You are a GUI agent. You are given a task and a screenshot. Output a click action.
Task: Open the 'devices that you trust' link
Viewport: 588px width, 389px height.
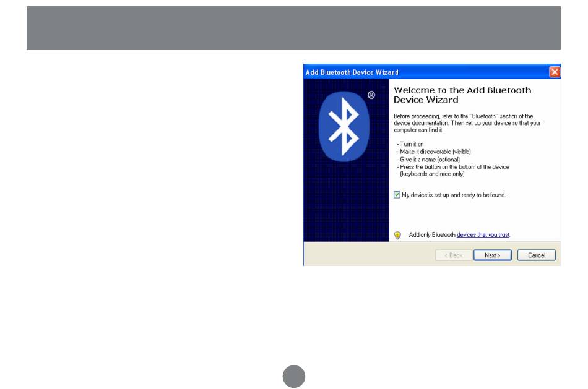tap(483, 235)
